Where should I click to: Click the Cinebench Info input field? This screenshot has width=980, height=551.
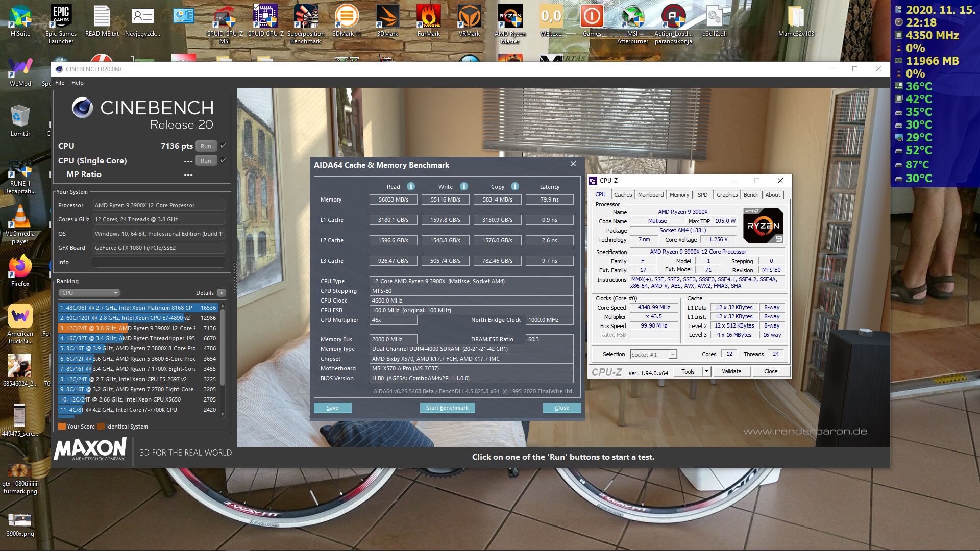(159, 262)
